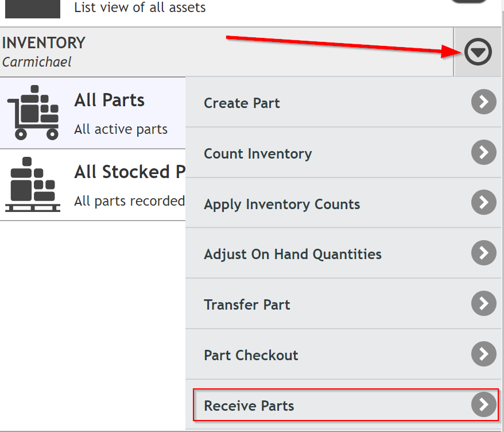Click the arrow icon beside Count Inventory
The image size is (504, 432).
pos(484,152)
